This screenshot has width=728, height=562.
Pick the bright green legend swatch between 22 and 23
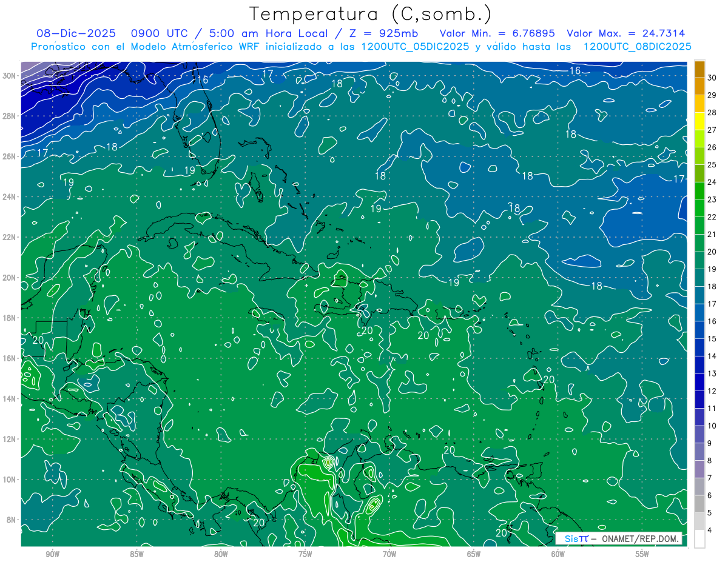[699, 208]
